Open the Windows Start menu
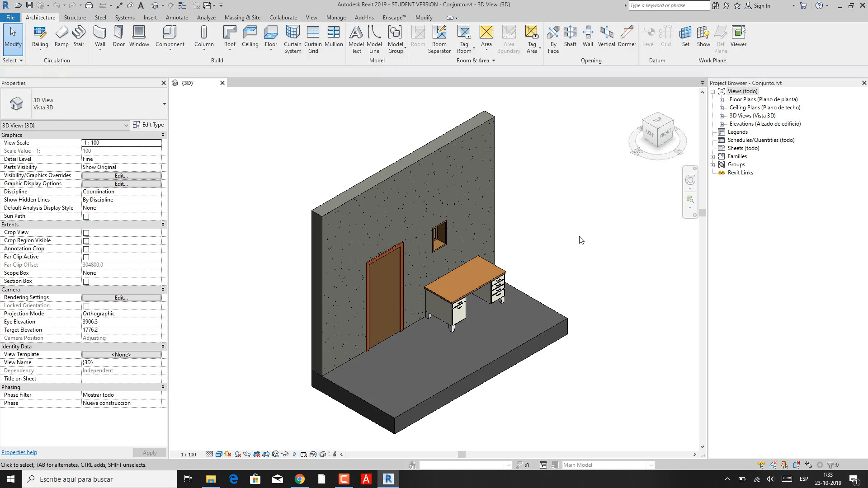This screenshot has width=868, height=488. pyautogui.click(x=11, y=479)
